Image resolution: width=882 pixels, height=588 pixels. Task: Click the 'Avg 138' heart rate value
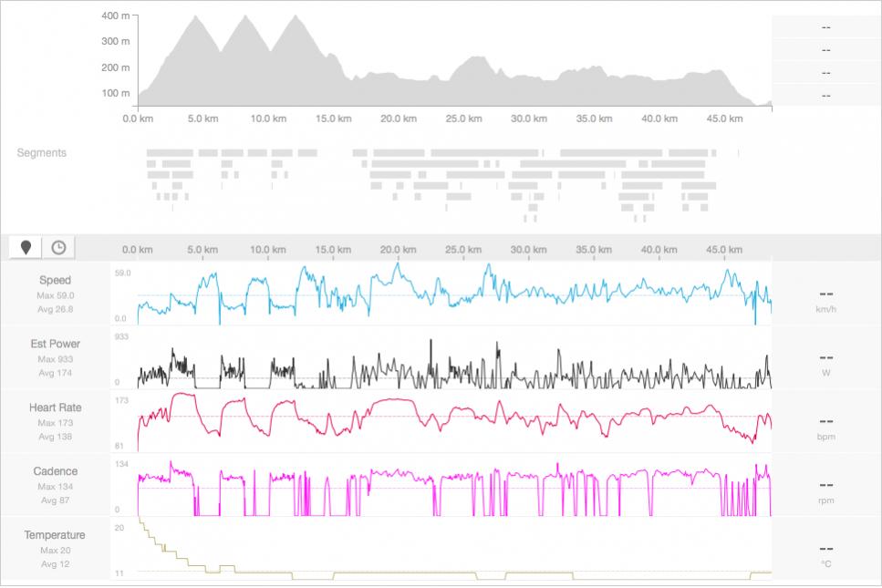pos(55,437)
